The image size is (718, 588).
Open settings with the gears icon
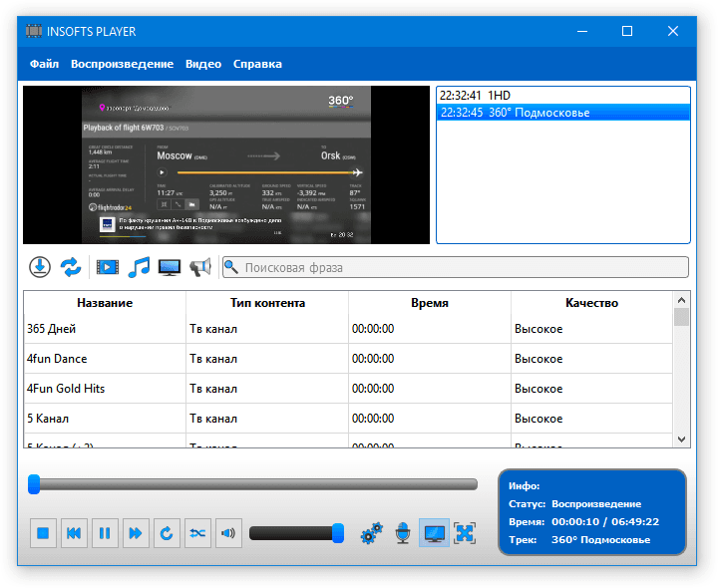[x=372, y=534]
